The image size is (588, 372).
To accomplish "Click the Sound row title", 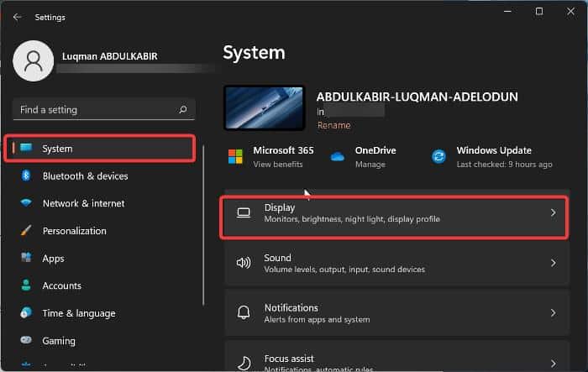I will tap(277, 258).
